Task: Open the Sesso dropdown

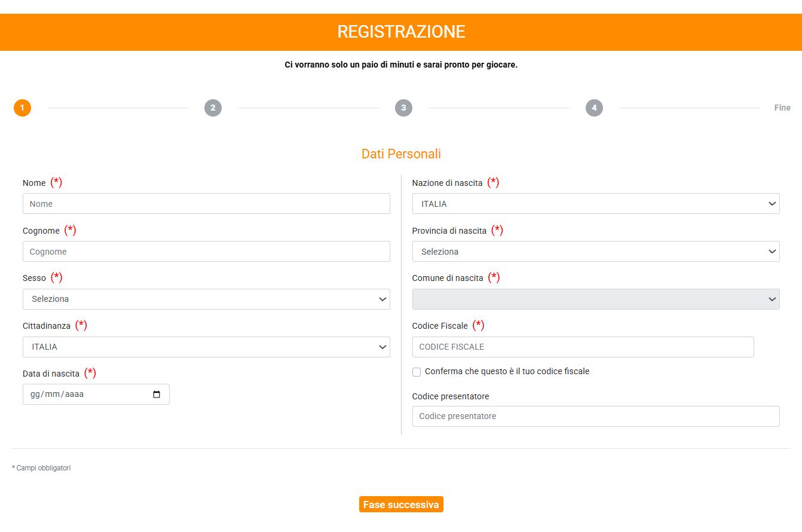Action: [206, 299]
